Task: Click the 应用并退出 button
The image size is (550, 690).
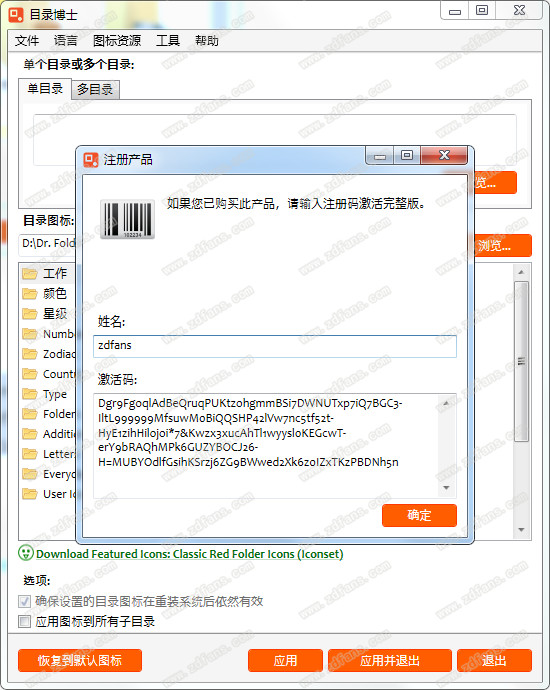Action: point(390,661)
